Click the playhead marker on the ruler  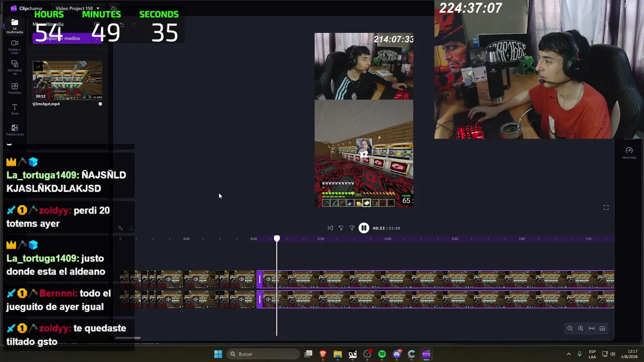point(277,239)
